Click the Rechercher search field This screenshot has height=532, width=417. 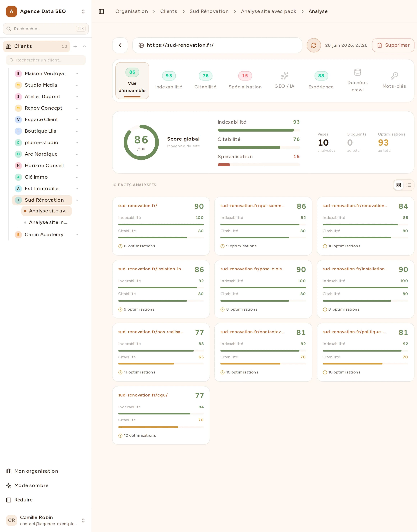pyautogui.click(x=46, y=29)
